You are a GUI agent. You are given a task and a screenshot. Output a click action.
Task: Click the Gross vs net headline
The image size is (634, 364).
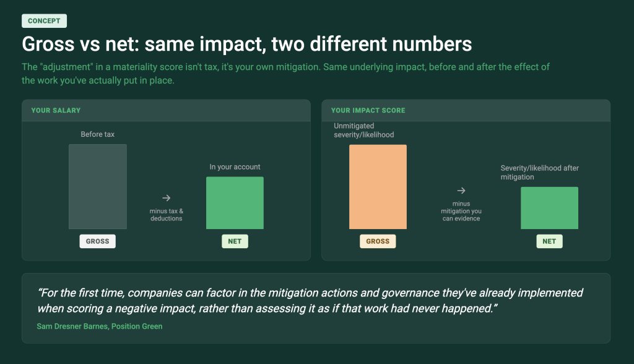pos(246,44)
